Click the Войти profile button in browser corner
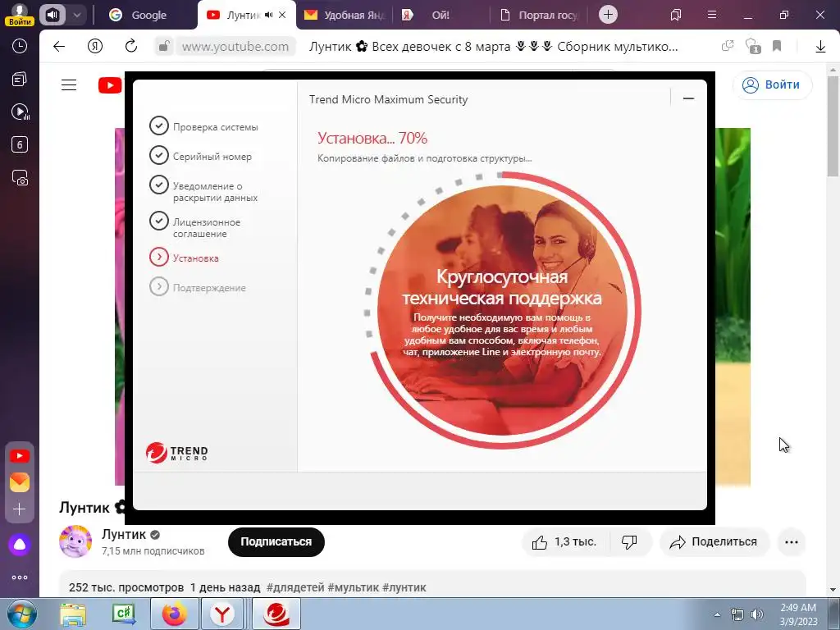Viewport: 840px width, 630px height. (x=20, y=15)
